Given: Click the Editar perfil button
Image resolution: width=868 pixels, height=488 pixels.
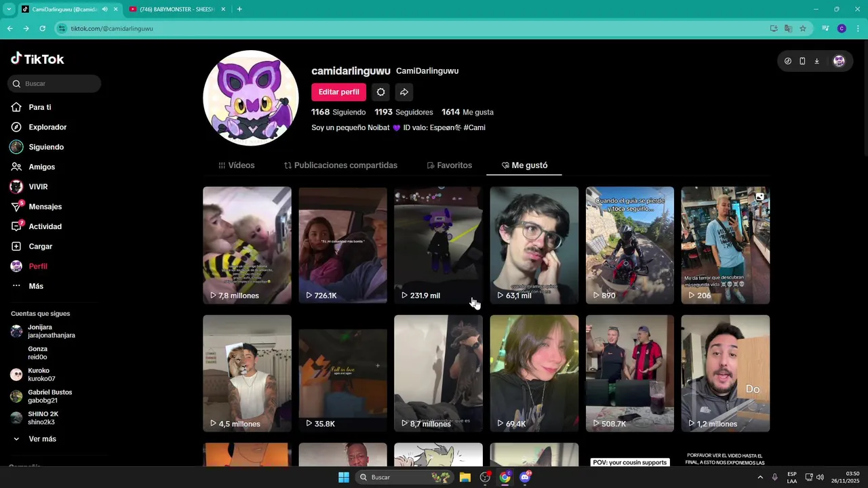Looking at the screenshot, I should click(x=338, y=92).
